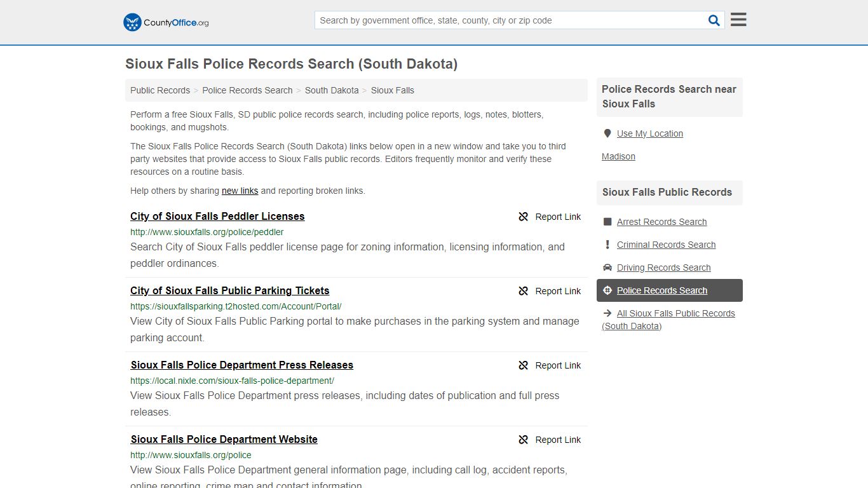This screenshot has height=488, width=868.
Task: Open Arrest Records Search sidebar link
Action: click(x=661, y=222)
